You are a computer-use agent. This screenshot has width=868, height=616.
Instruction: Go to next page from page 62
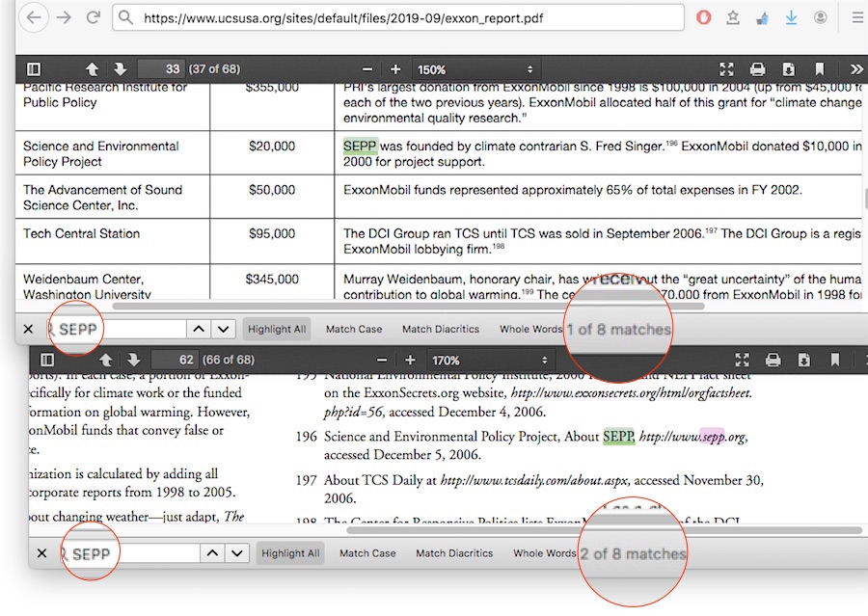tap(134, 361)
